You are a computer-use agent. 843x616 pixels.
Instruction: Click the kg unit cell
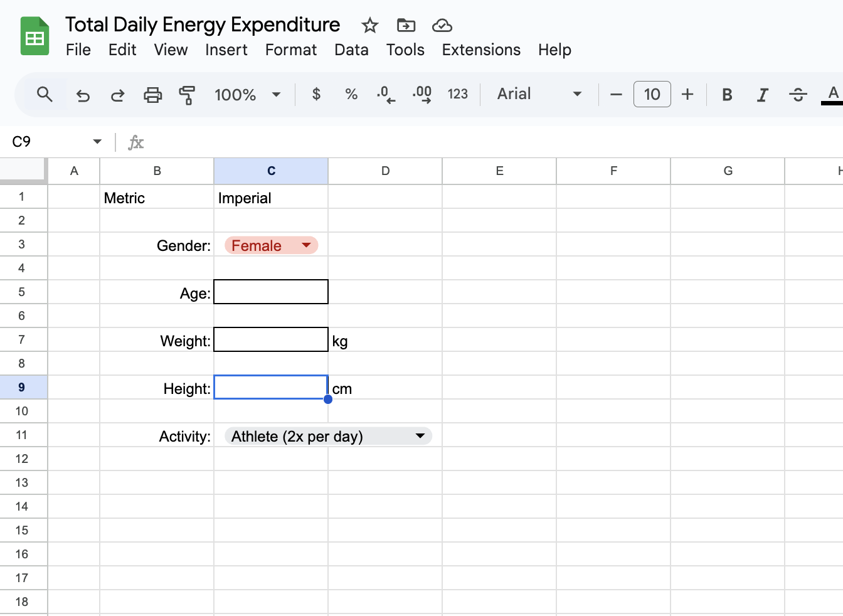[385, 340]
